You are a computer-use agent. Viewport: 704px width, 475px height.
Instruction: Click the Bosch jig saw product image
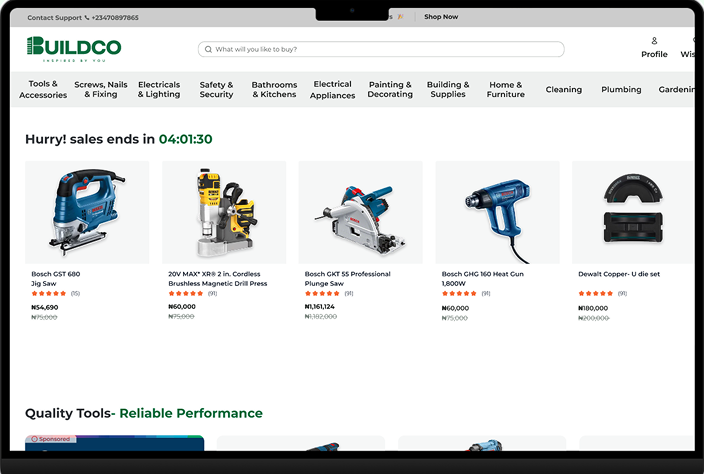click(x=87, y=212)
